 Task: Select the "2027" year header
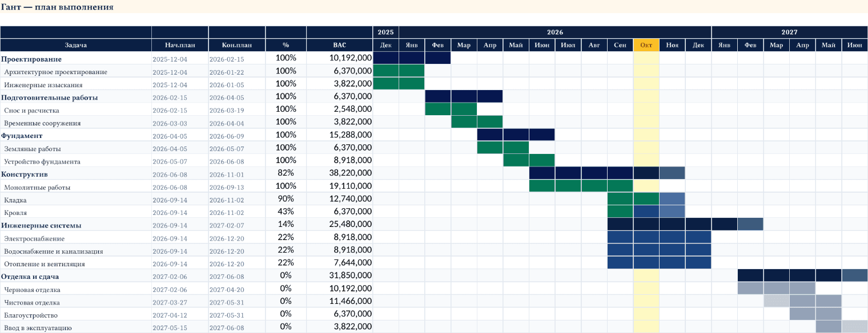pos(790,33)
